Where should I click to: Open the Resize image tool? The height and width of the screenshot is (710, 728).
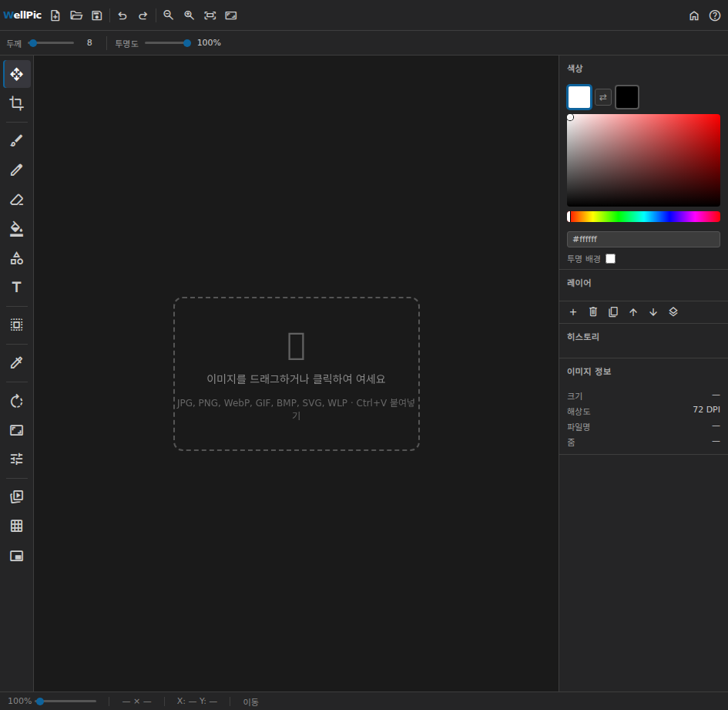click(17, 430)
